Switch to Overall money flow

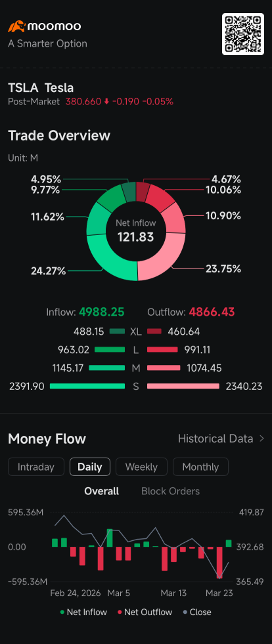pos(101,491)
